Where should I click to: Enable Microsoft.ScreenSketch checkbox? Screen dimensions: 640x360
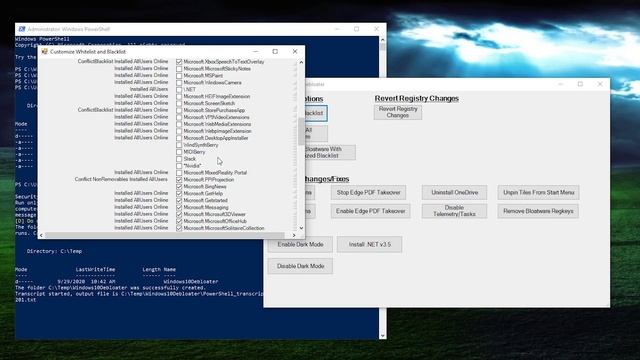click(x=179, y=103)
